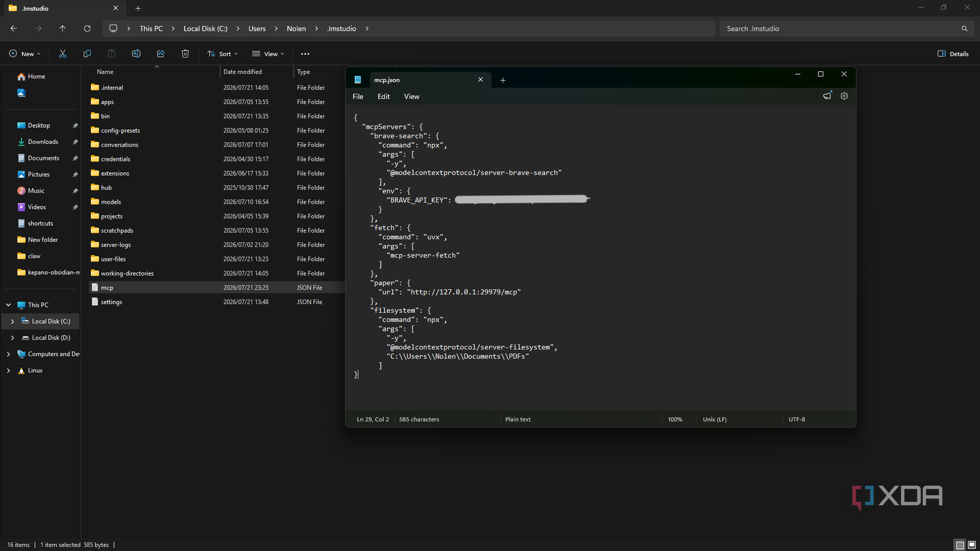
Task: Click chevron after Users in address bar
Action: (276, 28)
